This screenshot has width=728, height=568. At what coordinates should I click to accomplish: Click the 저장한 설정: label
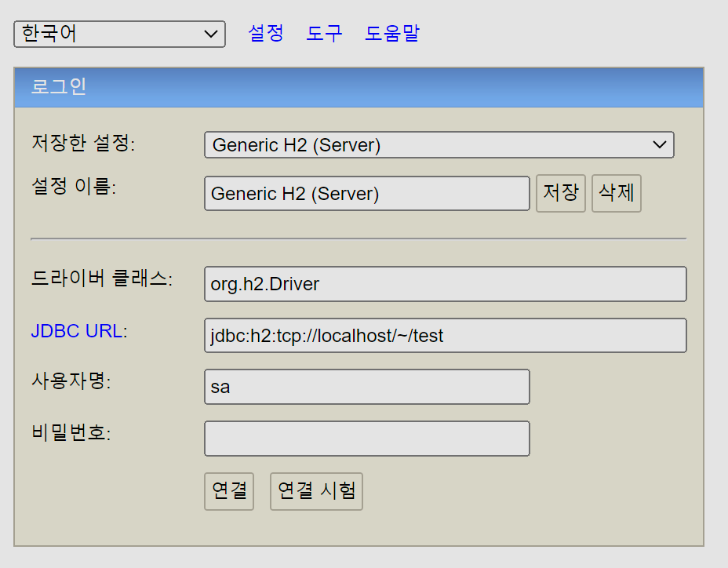coord(83,143)
